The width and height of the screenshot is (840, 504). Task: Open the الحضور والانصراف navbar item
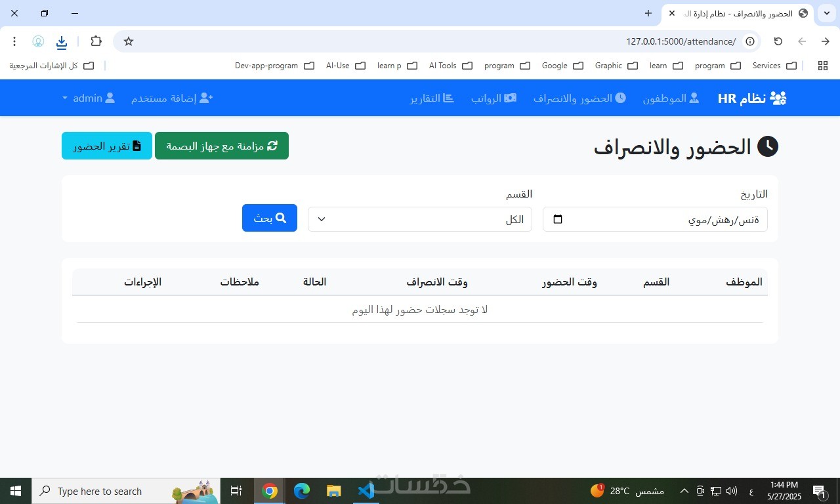click(579, 98)
